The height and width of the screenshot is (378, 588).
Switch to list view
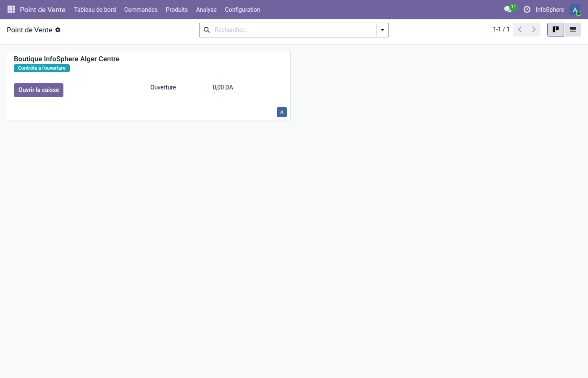coord(573,29)
